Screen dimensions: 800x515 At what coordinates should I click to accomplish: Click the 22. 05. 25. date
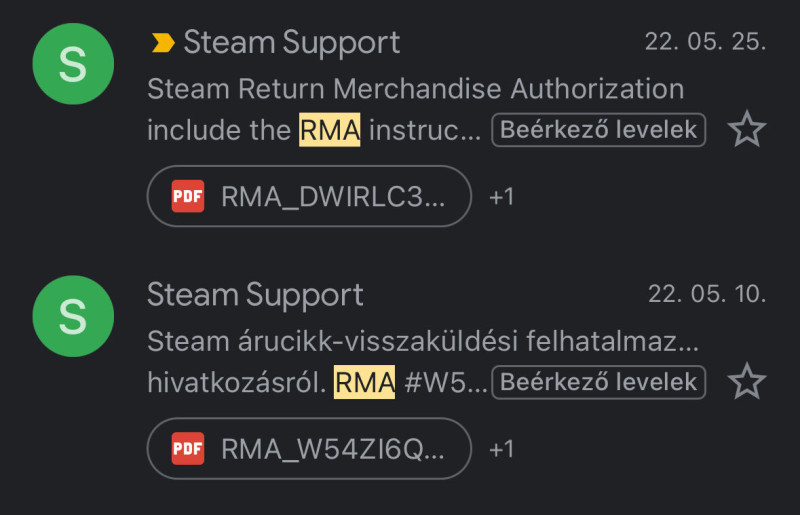coord(706,43)
